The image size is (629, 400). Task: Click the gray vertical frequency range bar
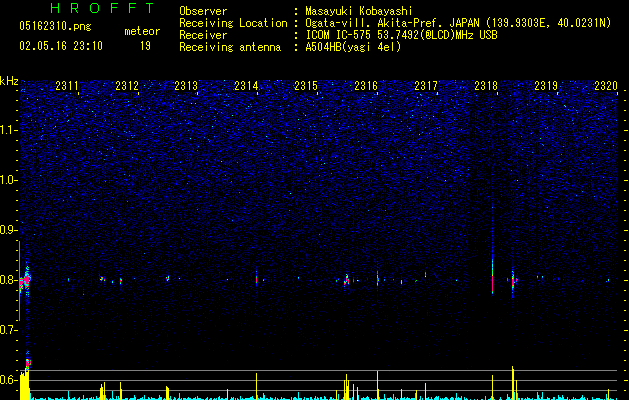point(19,281)
